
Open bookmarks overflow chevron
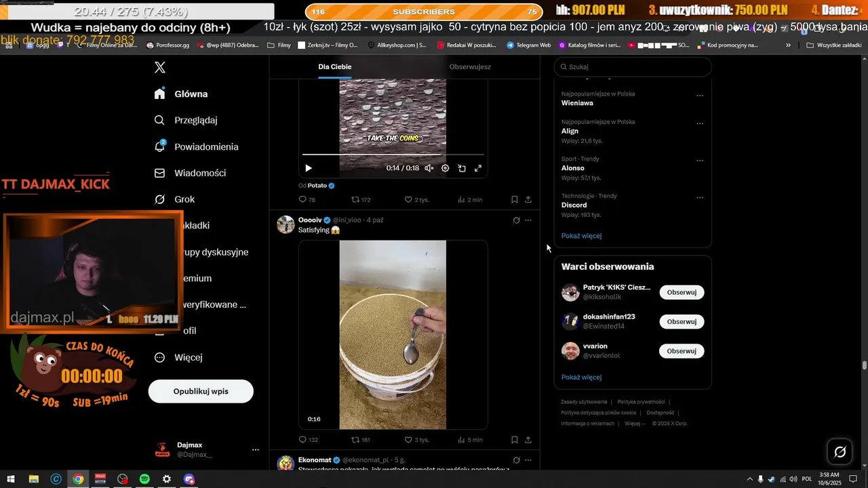[x=788, y=45]
